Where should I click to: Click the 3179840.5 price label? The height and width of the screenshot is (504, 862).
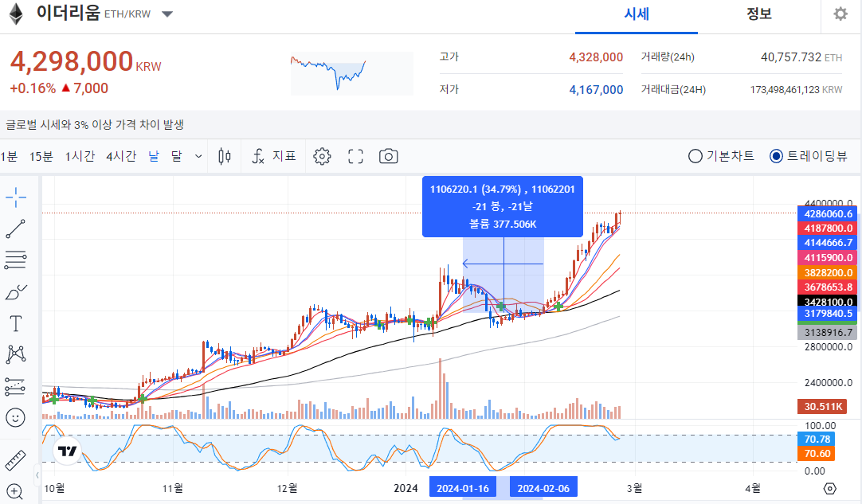[828, 313]
